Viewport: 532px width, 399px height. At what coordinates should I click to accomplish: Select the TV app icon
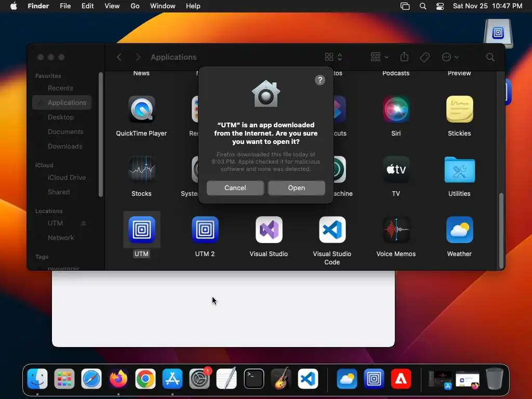pos(396,169)
